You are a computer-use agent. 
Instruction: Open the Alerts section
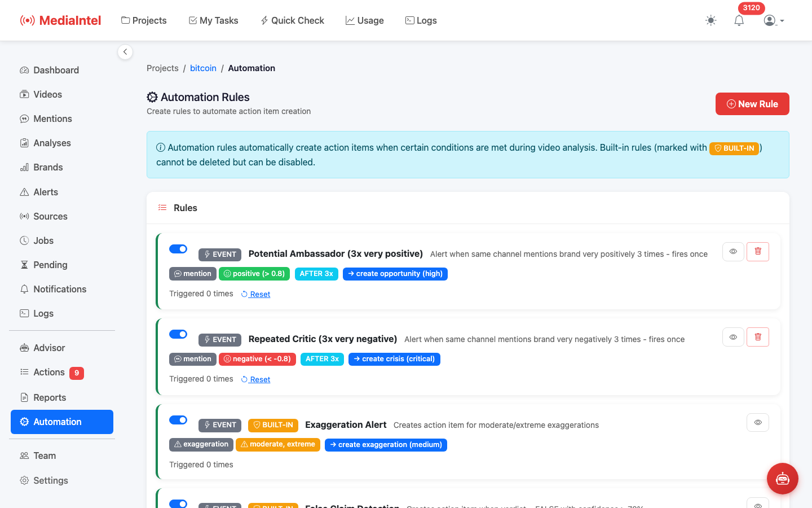(46, 192)
